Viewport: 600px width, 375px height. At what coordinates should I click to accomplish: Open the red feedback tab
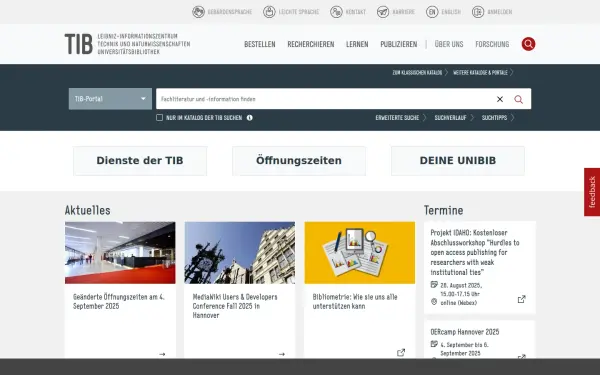[592, 192]
